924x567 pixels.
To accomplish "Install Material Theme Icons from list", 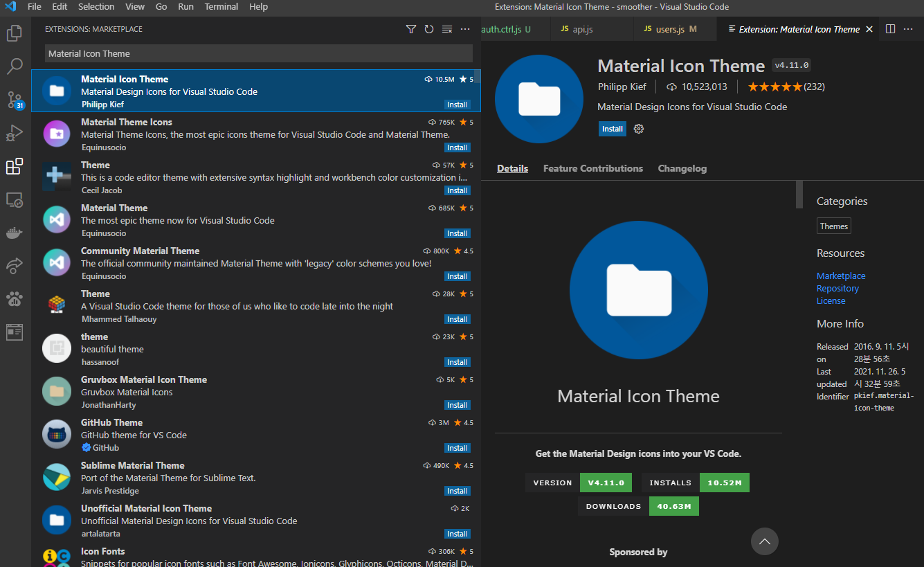I will pyautogui.click(x=458, y=147).
